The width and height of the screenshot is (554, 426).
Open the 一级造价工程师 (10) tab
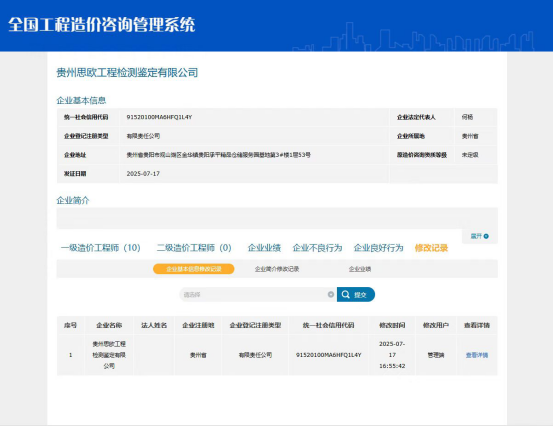pos(101,248)
